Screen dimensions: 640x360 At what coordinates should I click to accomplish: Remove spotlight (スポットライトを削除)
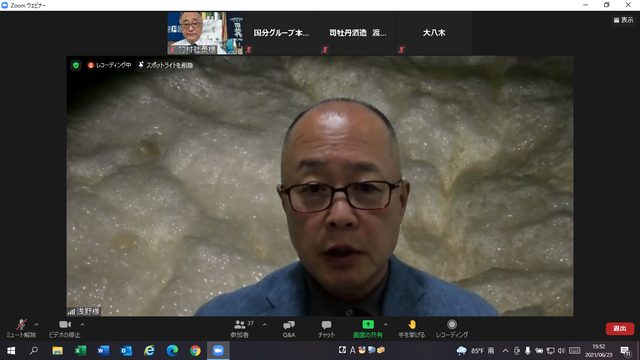pyautogui.click(x=166, y=65)
